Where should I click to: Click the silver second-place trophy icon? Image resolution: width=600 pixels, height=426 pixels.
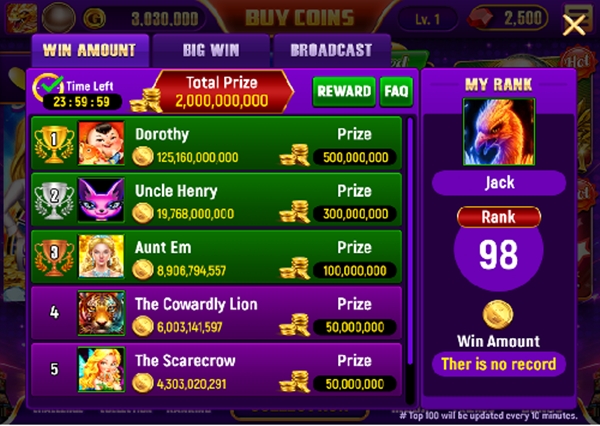coord(54,201)
